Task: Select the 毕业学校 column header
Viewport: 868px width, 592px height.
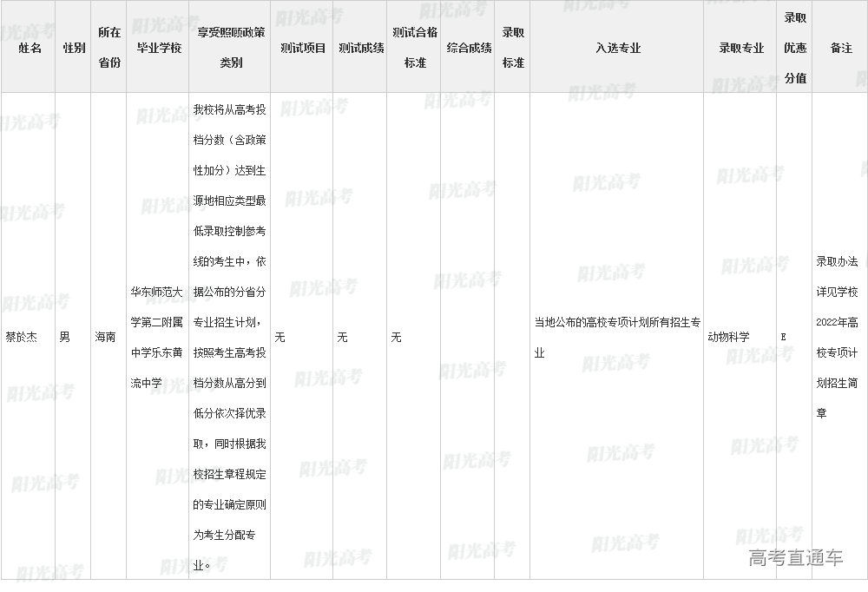Action: tap(158, 48)
